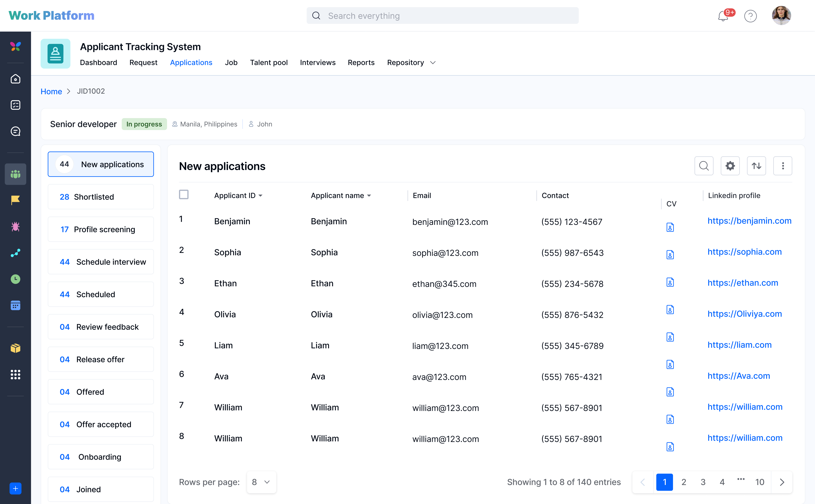Open the https://sophia.com LinkedIn link
The height and width of the screenshot is (504, 815).
click(744, 252)
